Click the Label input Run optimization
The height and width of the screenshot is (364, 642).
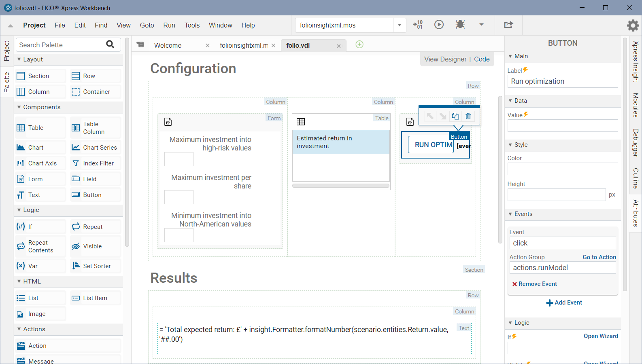pyautogui.click(x=563, y=81)
